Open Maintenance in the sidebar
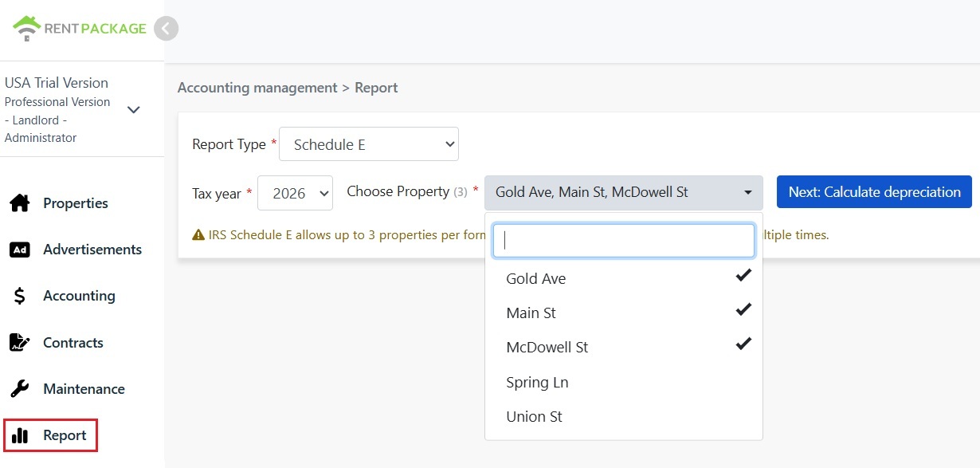 tap(84, 389)
